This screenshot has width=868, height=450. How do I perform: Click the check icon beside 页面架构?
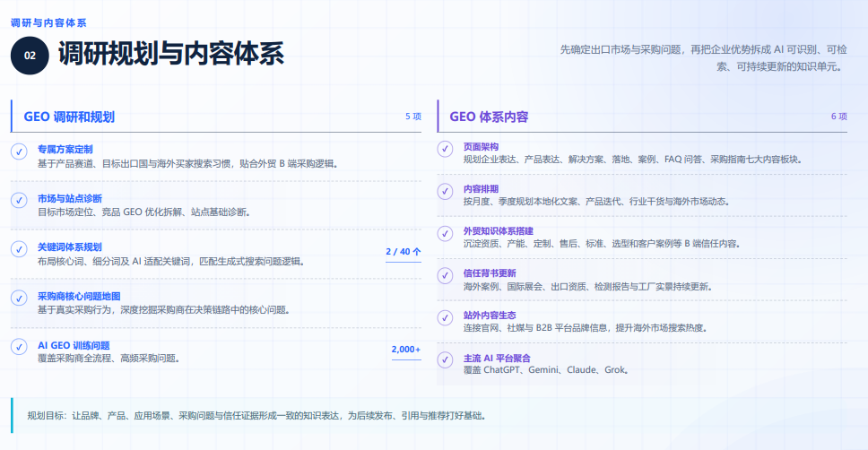(445, 149)
